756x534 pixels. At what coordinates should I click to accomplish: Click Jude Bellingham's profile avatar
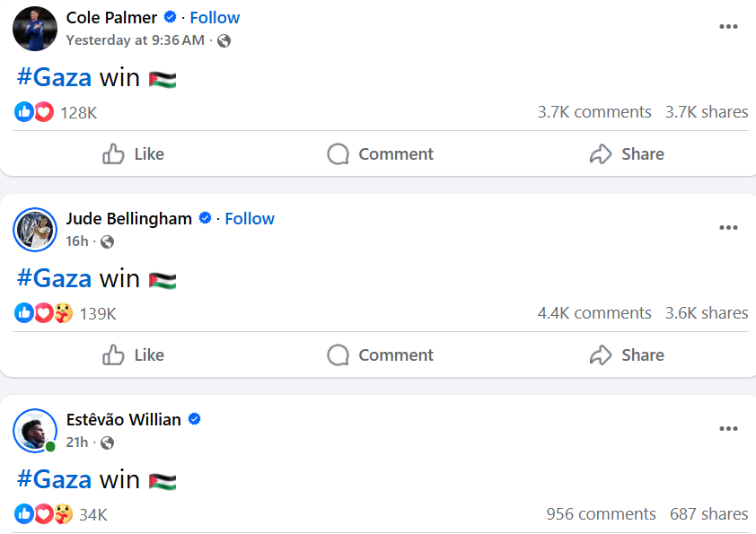click(35, 230)
